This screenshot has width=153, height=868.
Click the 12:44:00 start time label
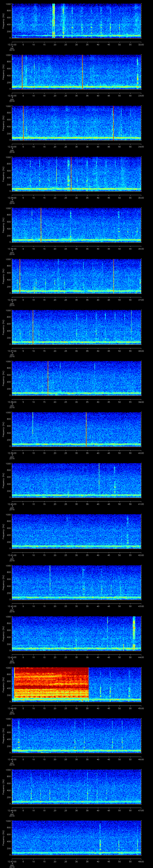tap(12, 708)
